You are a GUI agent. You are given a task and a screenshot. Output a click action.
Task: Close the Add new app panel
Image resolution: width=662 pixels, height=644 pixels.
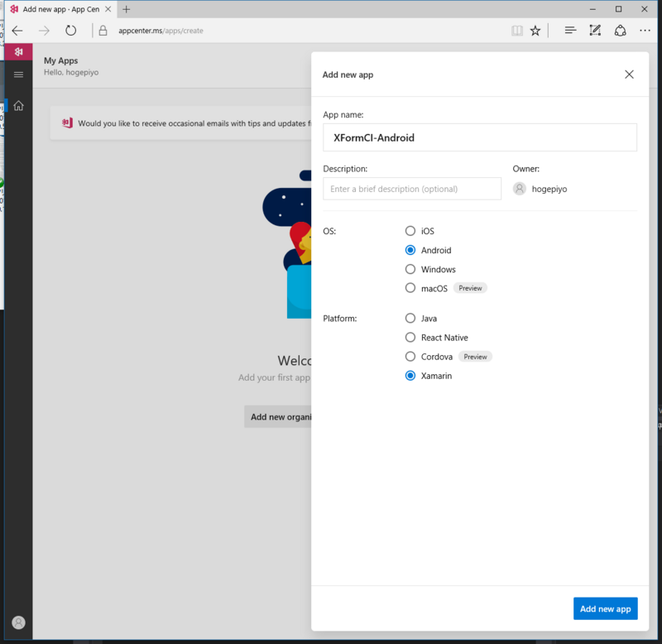pos(629,74)
